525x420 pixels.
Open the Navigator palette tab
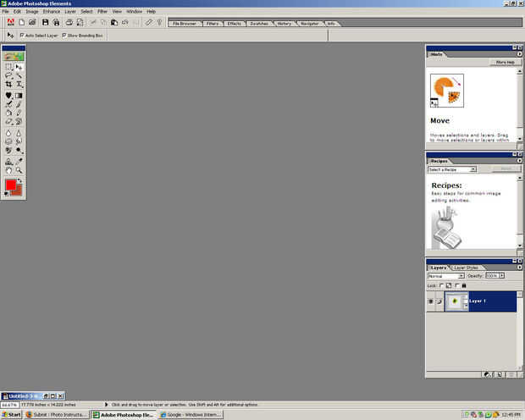click(x=310, y=24)
